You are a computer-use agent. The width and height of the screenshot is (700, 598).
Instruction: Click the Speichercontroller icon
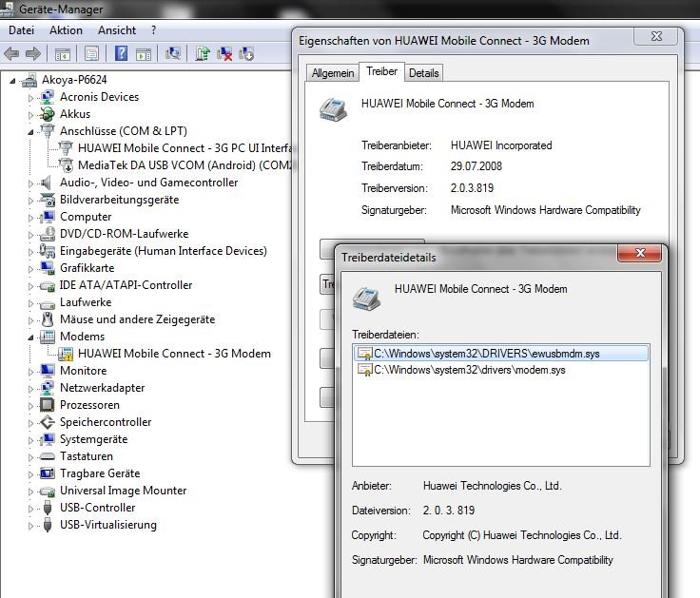click(x=48, y=422)
